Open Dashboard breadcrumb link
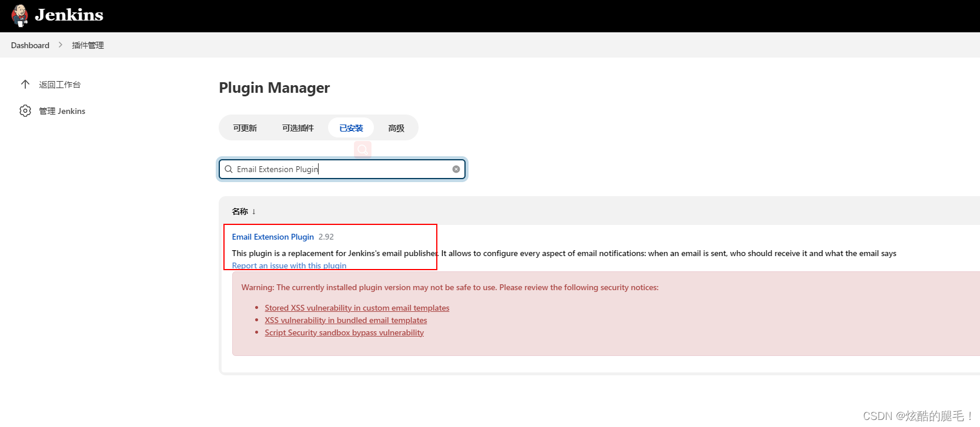The height and width of the screenshot is (427, 980). pyautogui.click(x=30, y=45)
